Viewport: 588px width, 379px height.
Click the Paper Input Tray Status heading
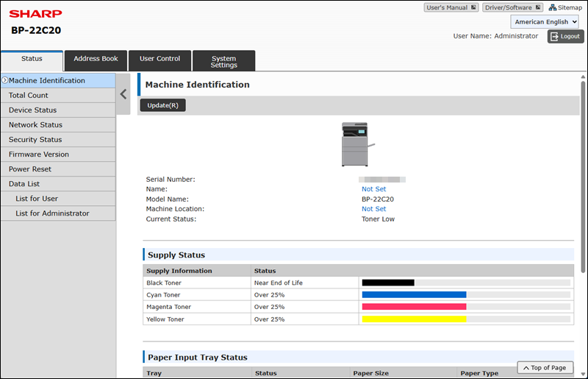[x=198, y=357]
